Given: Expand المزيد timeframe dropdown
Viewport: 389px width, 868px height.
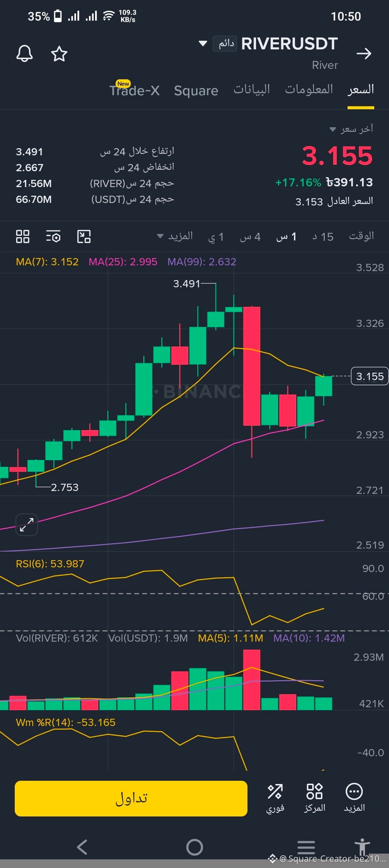Looking at the screenshot, I should tap(175, 236).
